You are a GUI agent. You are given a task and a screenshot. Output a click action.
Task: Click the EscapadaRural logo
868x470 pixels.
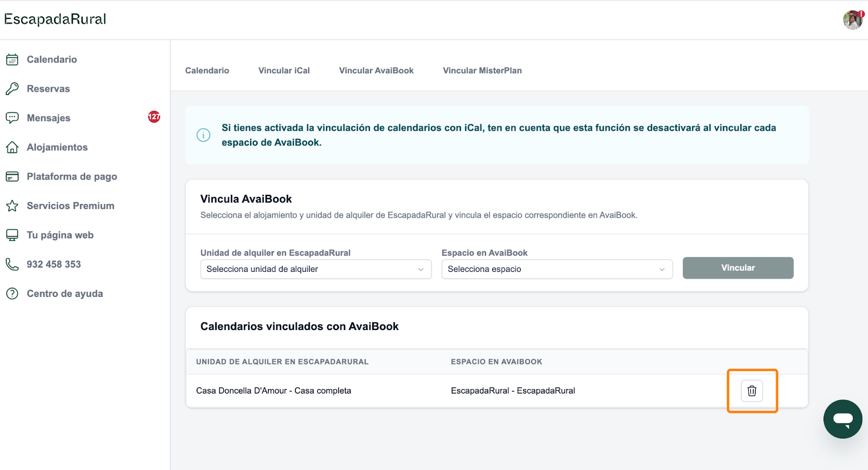(x=55, y=19)
